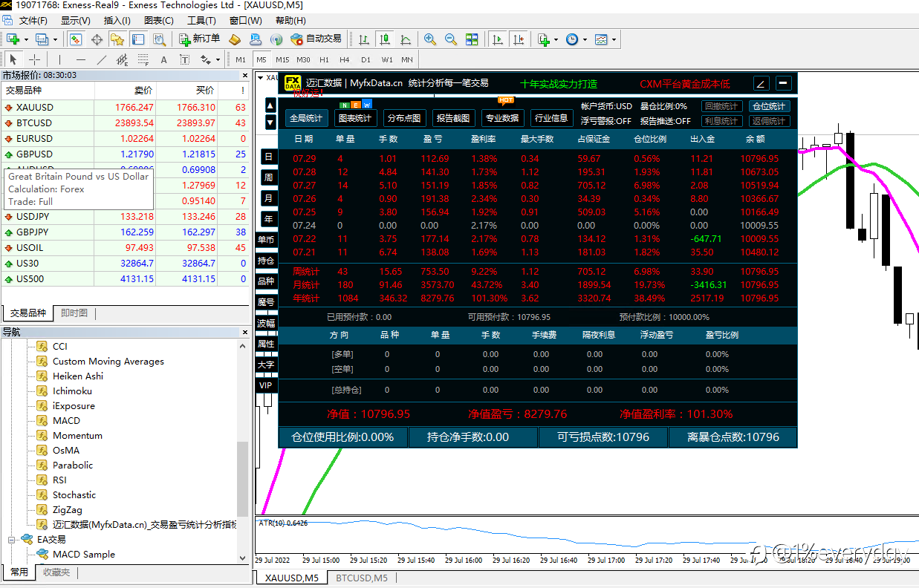The height and width of the screenshot is (588, 919).
Task: Click the 周 period side button
Action: [268, 177]
